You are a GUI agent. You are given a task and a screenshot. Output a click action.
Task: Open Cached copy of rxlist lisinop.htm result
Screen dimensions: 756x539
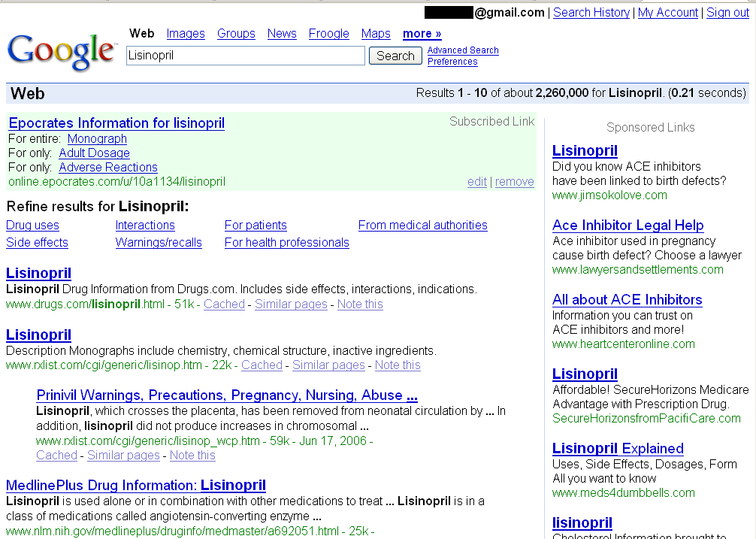(262, 365)
